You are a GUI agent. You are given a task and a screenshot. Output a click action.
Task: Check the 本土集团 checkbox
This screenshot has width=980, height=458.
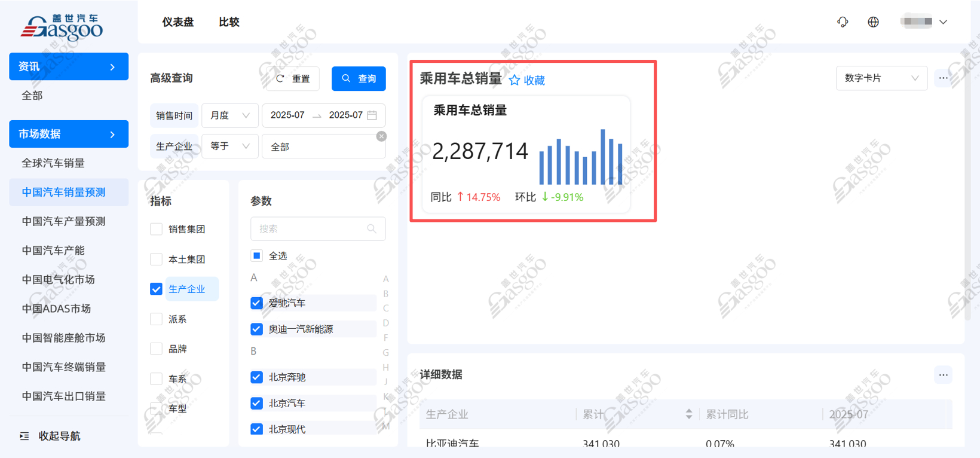click(157, 259)
